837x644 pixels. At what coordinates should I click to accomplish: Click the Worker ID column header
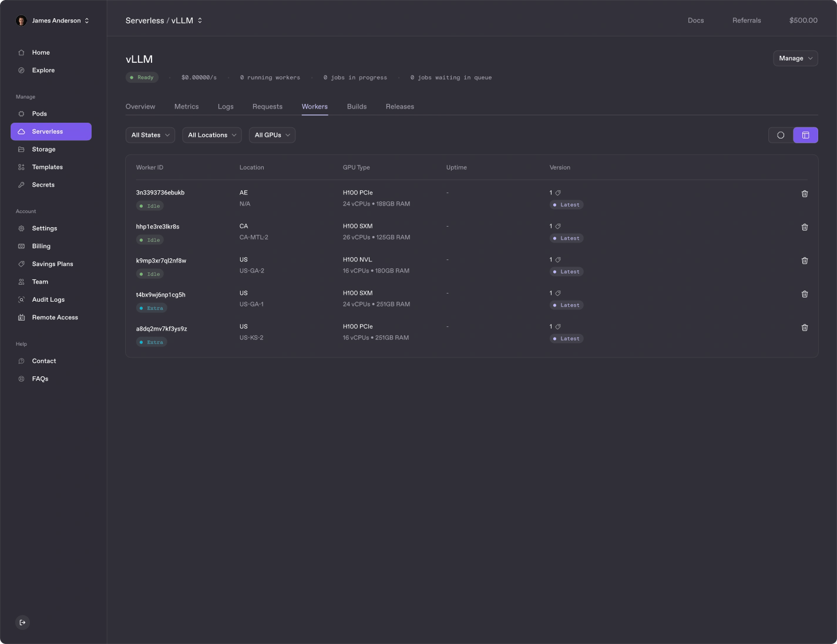pos(150,167)
